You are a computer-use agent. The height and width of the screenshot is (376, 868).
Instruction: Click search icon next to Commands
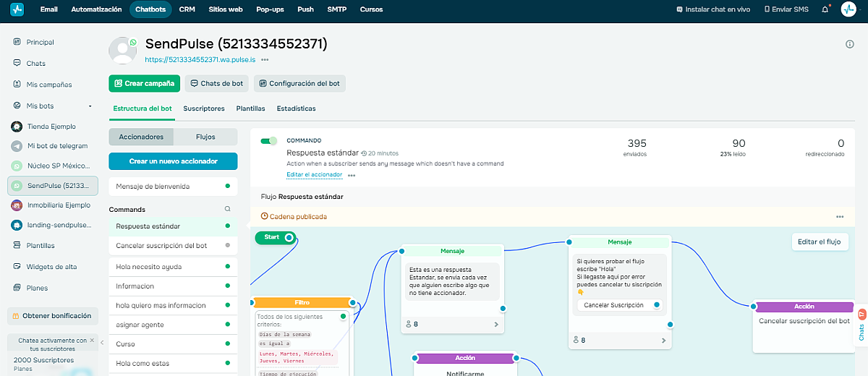pyautogui.click(x=227, y=209)
